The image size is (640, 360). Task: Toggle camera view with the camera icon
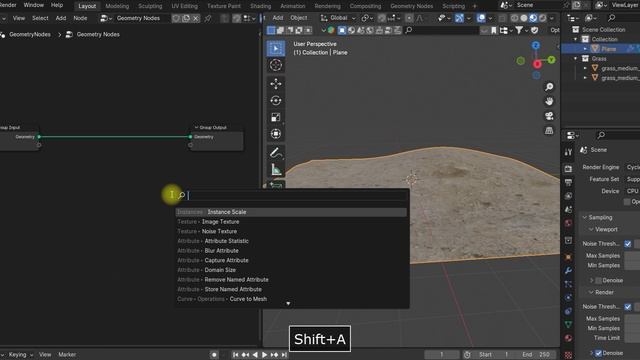[x=549, y=116]
